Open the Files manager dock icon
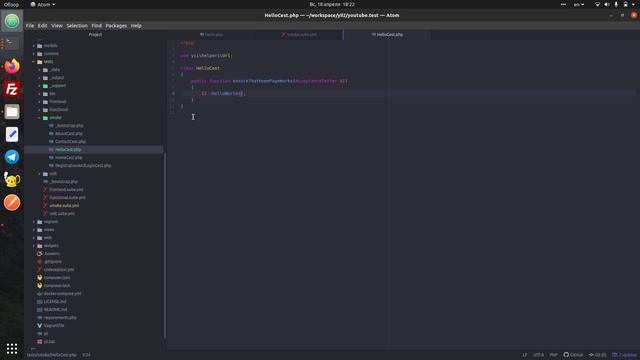The width and height of the screenshot is (640, 360). [12, 111]
